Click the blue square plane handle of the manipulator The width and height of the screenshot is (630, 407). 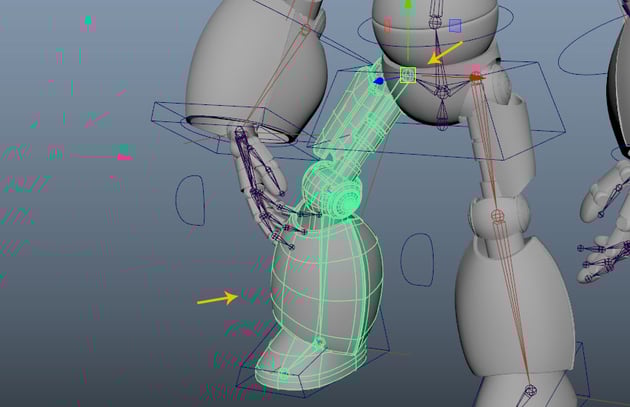[x=455, y=26]
